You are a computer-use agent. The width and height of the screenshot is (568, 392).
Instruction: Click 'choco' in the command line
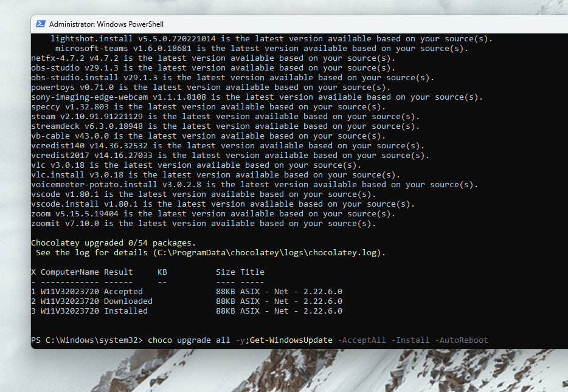coord(160,340)
